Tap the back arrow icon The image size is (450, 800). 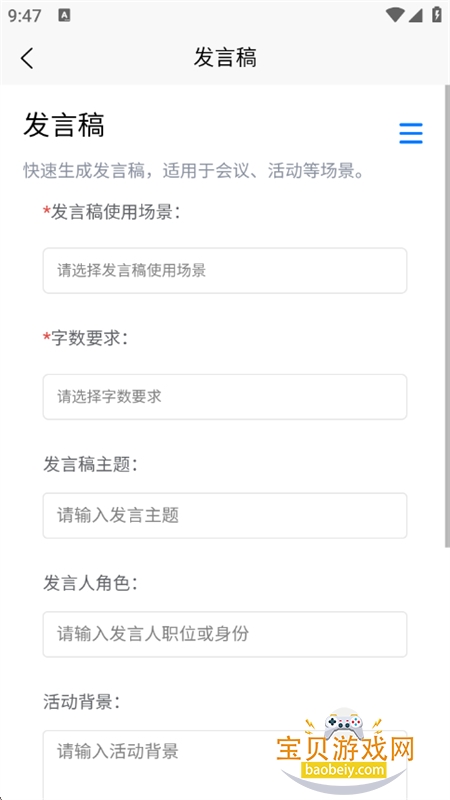27,58
